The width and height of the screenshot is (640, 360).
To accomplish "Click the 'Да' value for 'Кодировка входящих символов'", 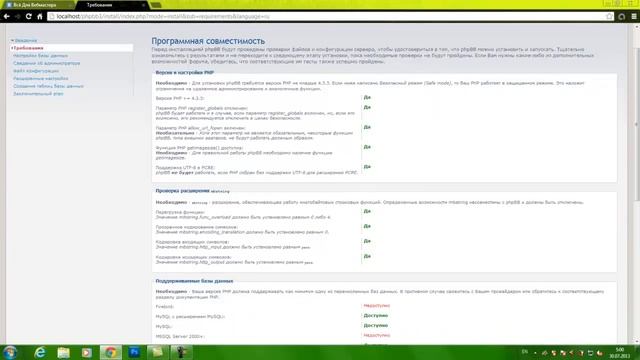I will pyautogui.click(x=367, y=241).
